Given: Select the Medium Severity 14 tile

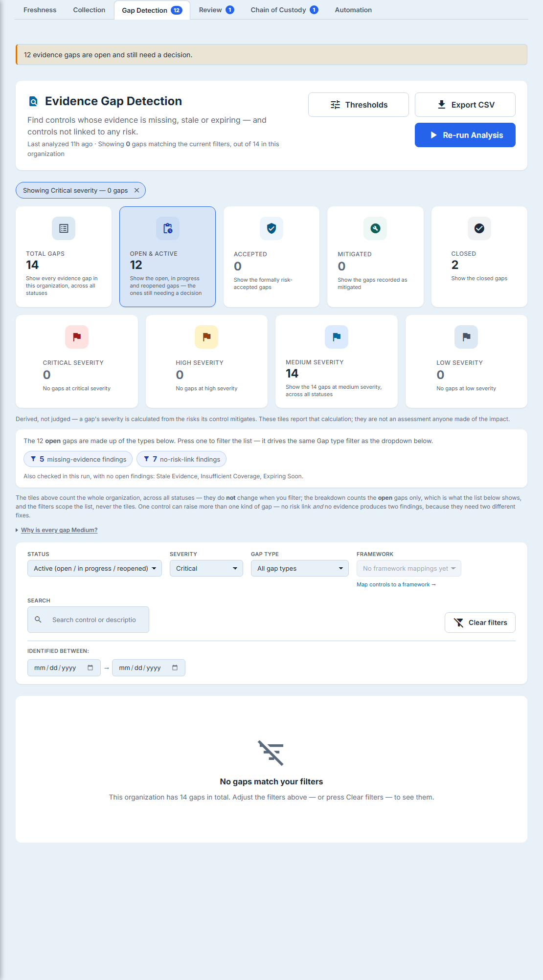Looking at the screenshot, I should click(x=337, y=361).
